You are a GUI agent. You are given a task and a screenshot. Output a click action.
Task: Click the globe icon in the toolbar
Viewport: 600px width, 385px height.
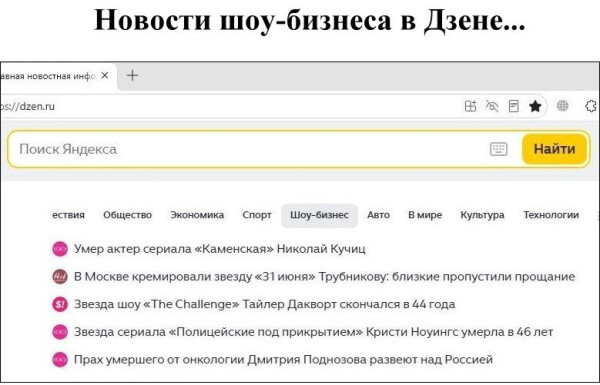[x=562, y=106]
